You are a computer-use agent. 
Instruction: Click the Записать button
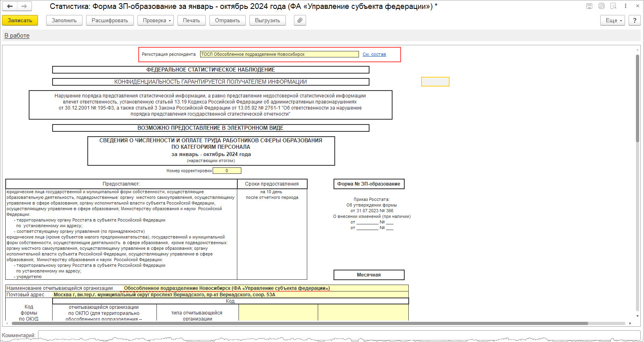click(x=20, y=20)
